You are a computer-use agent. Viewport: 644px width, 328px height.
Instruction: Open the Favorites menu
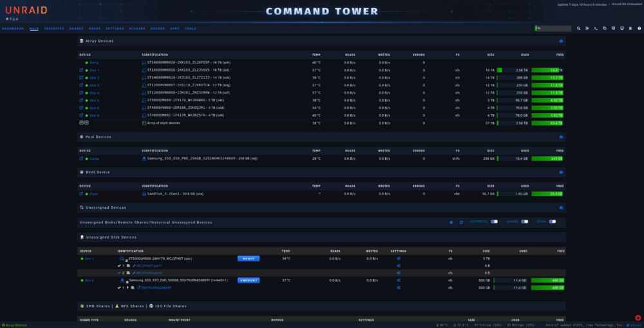(54, 29)
